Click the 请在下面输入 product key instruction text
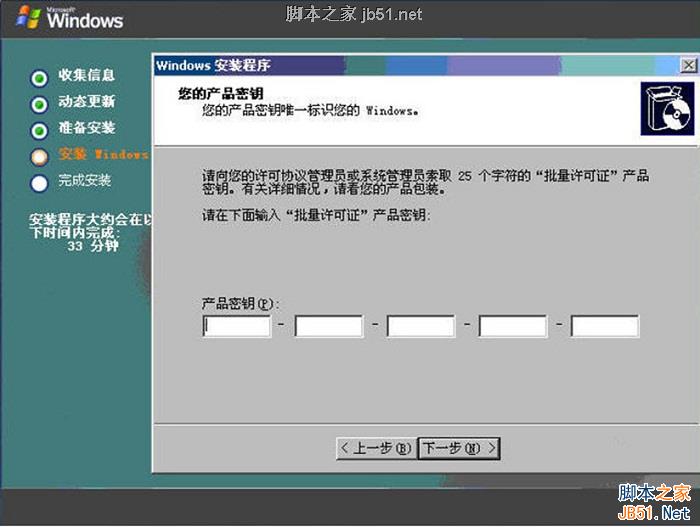Screen dimensions: 700x527 316,215
